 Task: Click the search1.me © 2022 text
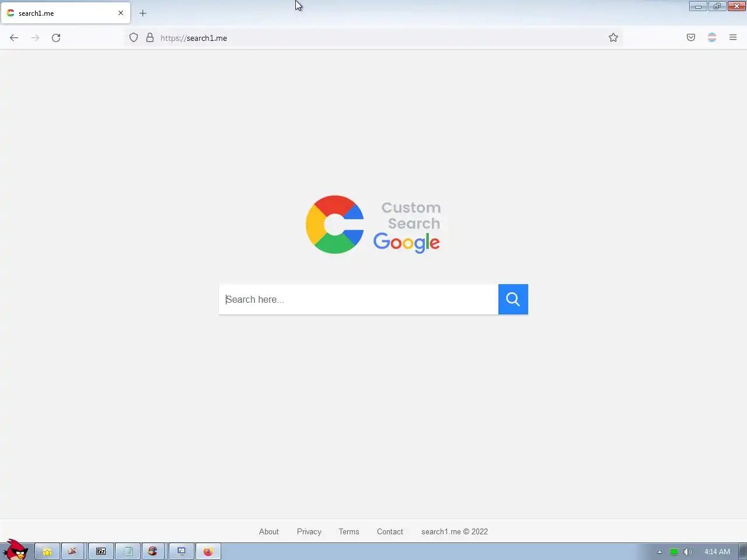pos(455,531)
